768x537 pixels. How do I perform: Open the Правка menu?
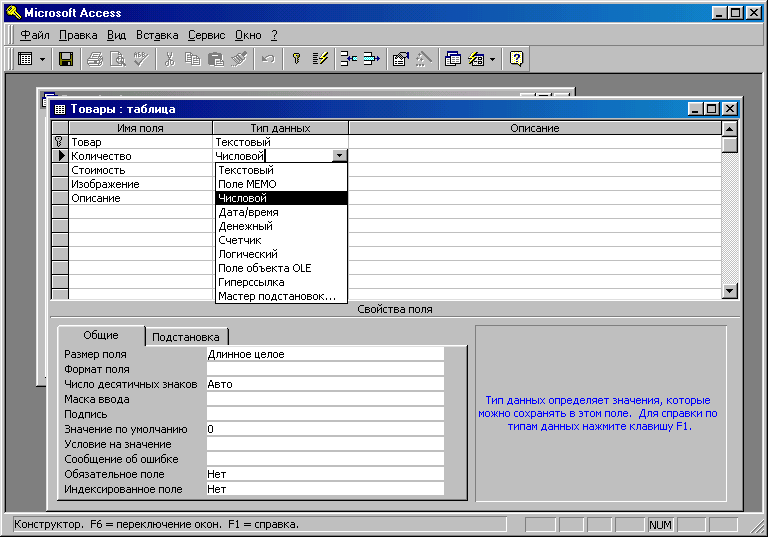(x=78, y=35)
